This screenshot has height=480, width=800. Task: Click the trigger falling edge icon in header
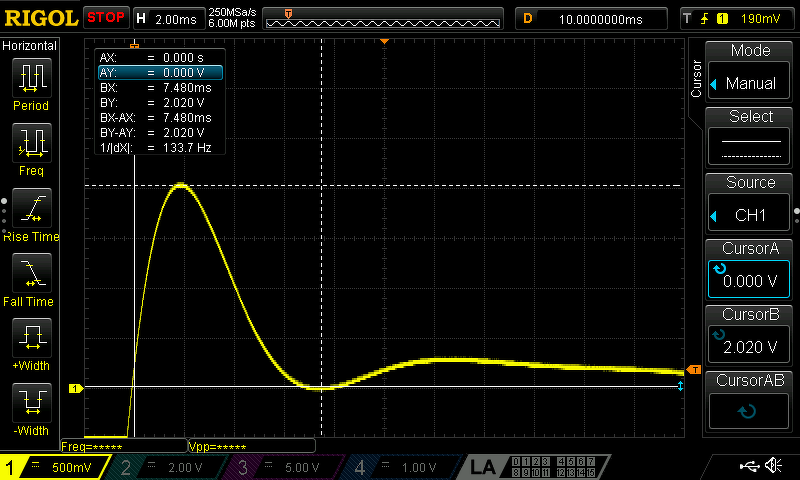pos(705,19)
